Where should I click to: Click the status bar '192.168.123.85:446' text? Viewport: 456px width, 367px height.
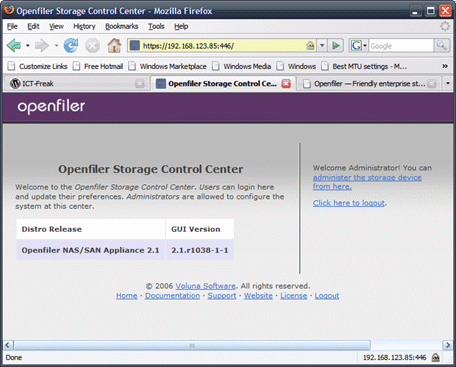(x=394, y=358)
